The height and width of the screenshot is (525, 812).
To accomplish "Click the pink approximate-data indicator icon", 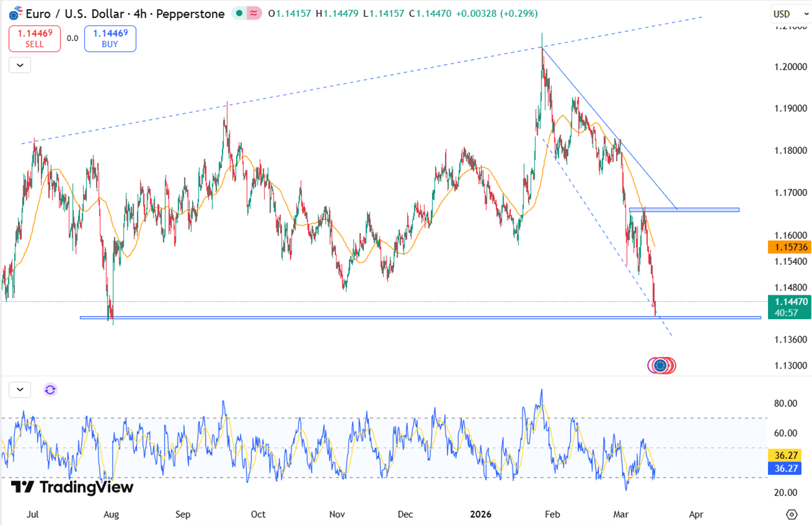I will (254, 14).
